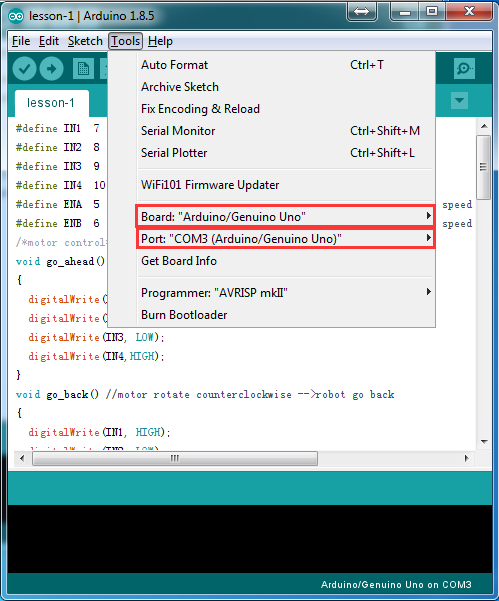
Task: Click the 'void go_back()' line
Action: [x=205, y=394]
